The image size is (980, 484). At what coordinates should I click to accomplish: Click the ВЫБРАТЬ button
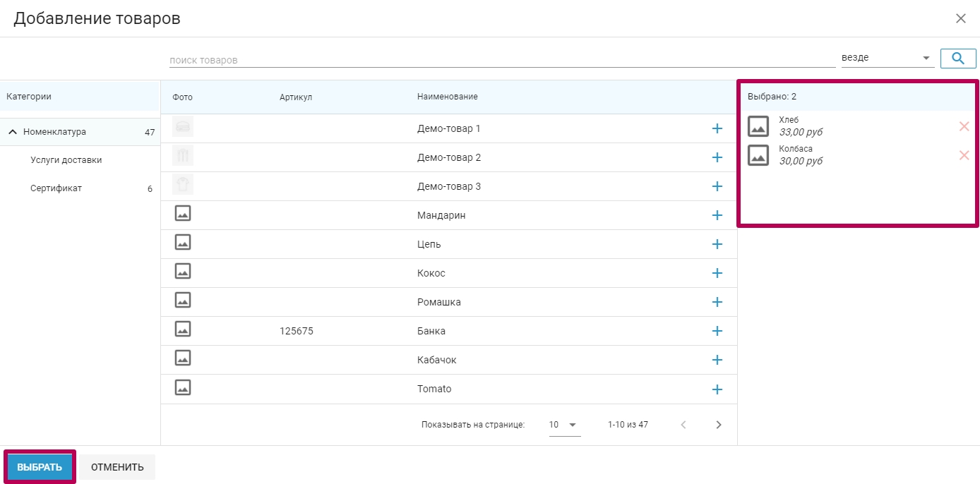click(x=40, y=467)
